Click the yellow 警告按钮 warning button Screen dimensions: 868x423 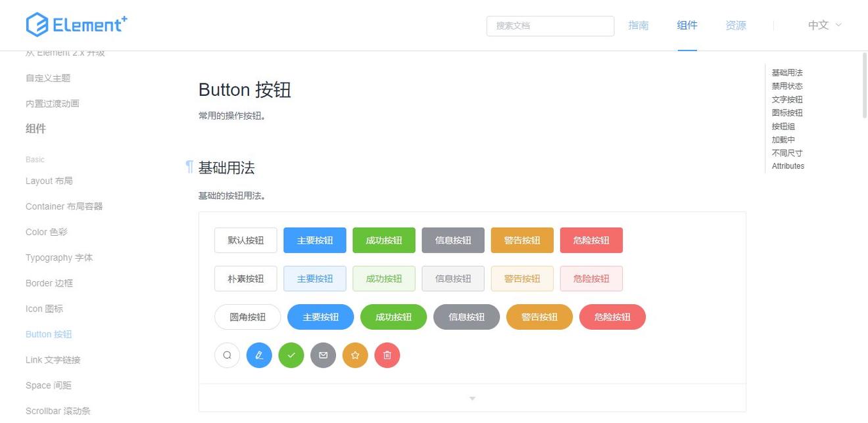coord(521,240)
